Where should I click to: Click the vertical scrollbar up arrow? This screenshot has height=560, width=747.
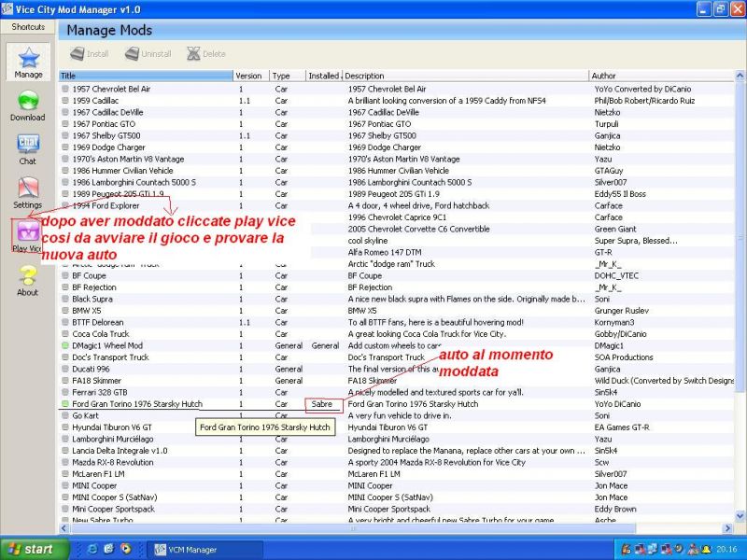pos(740,76)
